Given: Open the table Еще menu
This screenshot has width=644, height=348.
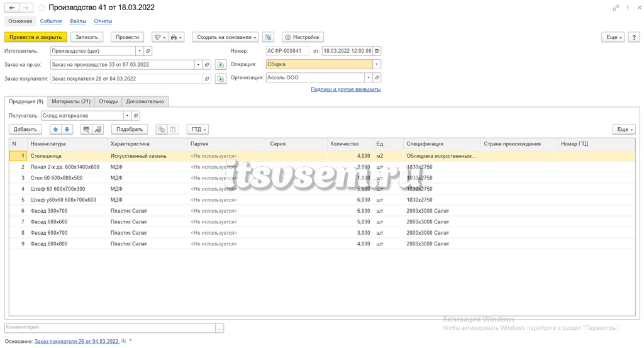Looking at the screenshot, I should click(625, 130).
